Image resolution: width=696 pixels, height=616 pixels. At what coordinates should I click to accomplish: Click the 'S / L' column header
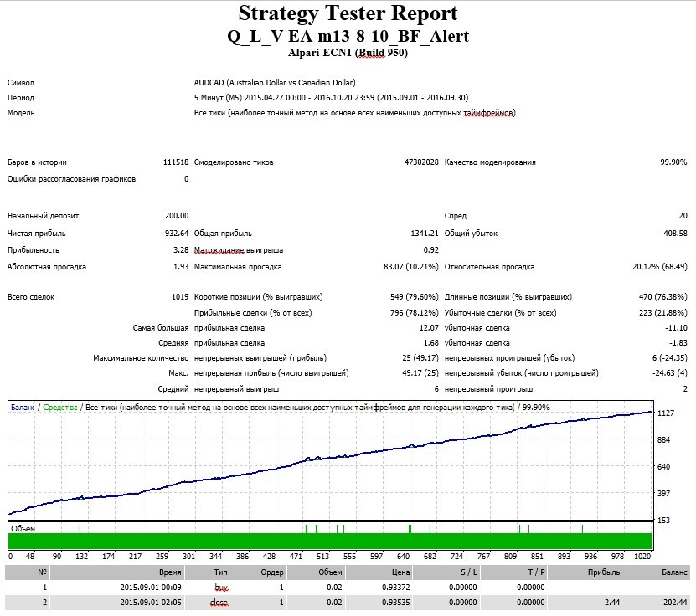click(469, 572)
